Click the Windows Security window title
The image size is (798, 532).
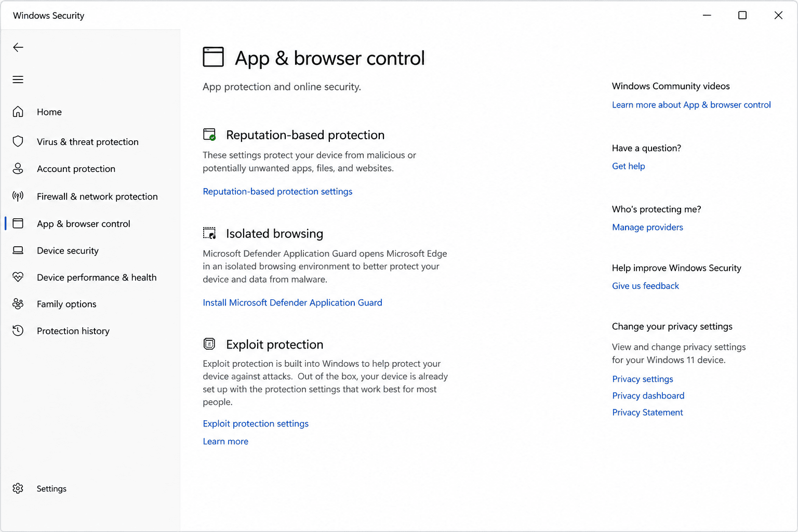click(49, 16)
